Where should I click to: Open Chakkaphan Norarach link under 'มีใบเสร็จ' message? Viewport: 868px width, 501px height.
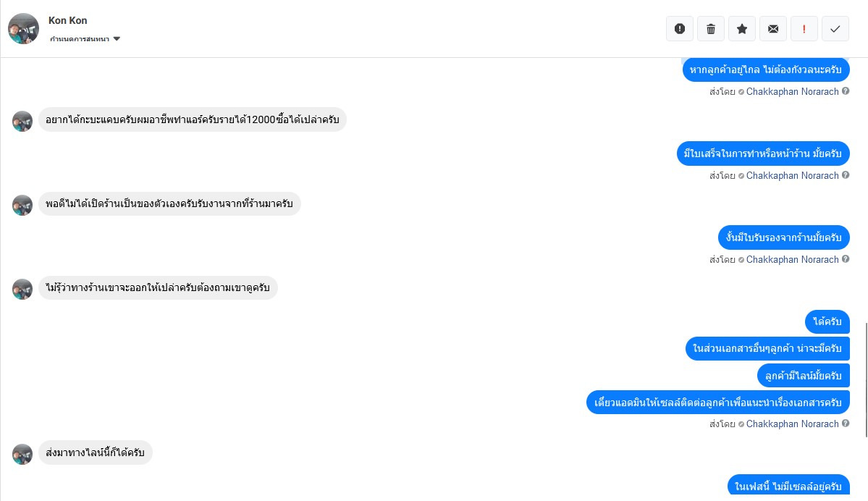tap(792, 176)
